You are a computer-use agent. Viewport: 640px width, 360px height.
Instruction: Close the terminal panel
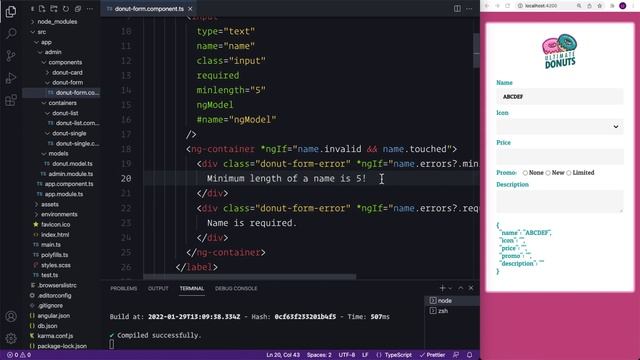(x=471, y=288)
